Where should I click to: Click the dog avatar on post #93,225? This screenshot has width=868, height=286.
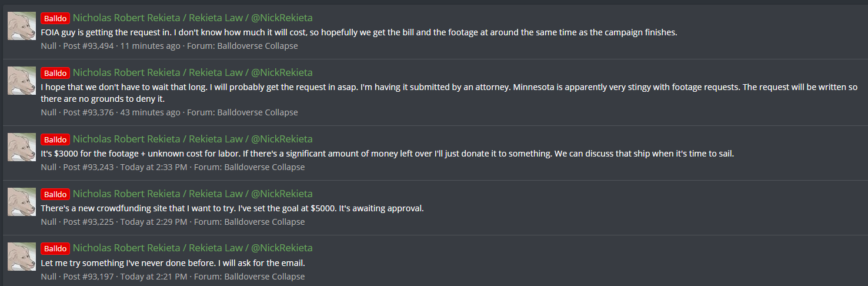coord(21,202)
